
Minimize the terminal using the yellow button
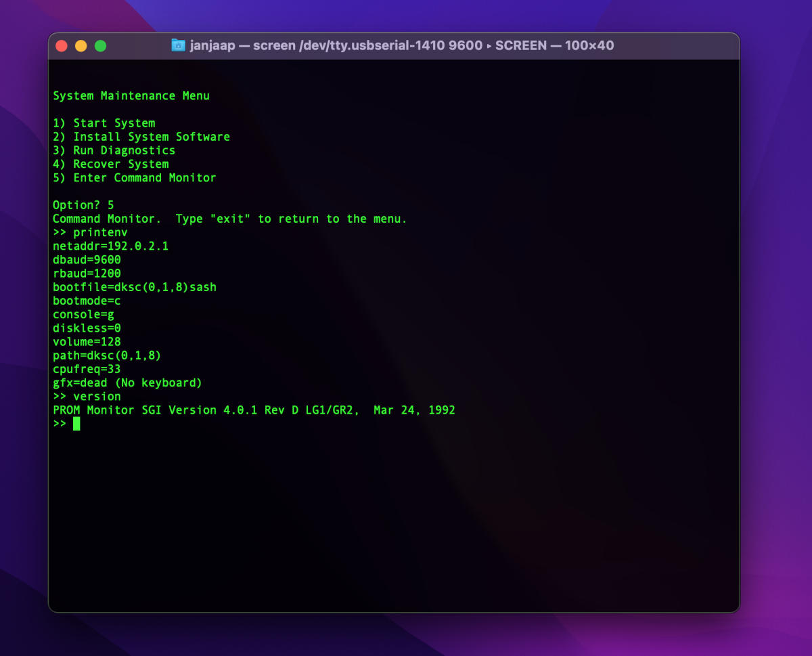pos(81,46)
